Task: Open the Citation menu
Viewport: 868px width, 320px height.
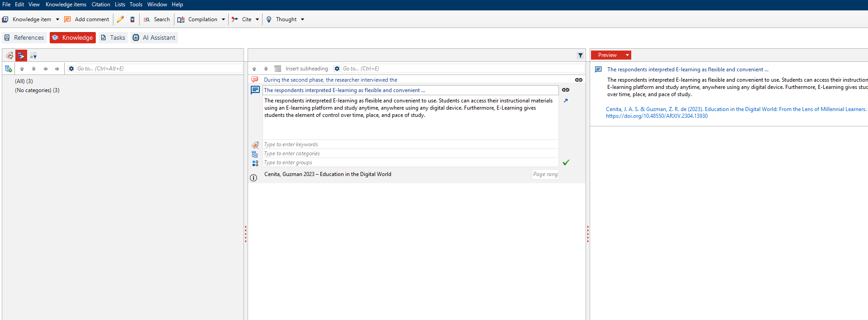Action: click(x=101, y=5)
